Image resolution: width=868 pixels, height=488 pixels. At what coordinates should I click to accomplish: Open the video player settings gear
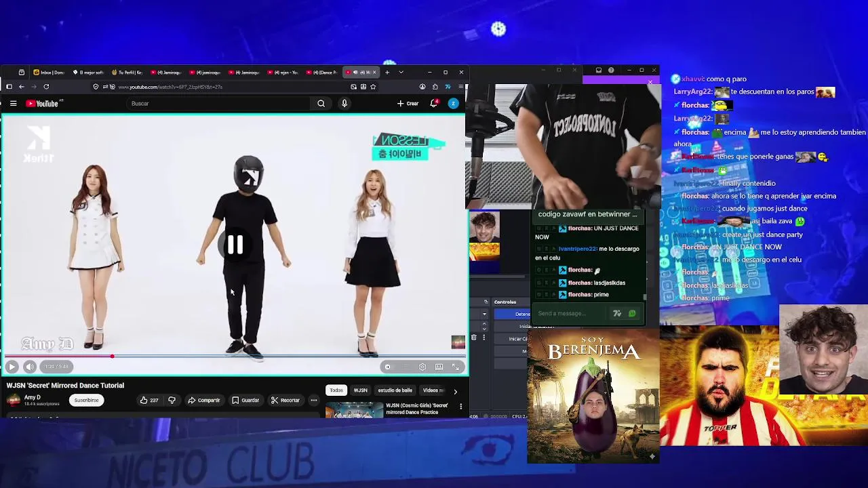pos(422,367)
